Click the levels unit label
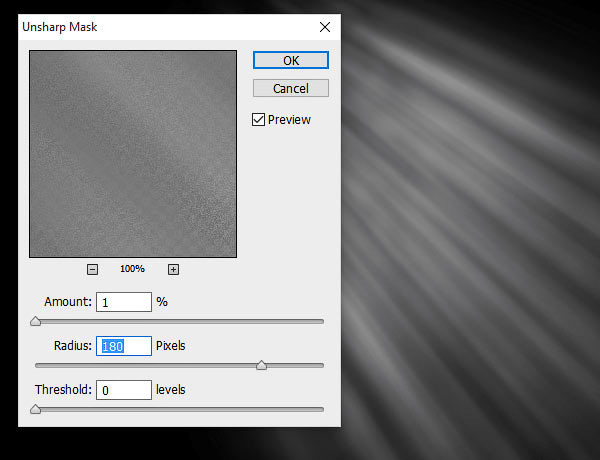The width and height of the screenshot is (600, 460). point(171,390)
